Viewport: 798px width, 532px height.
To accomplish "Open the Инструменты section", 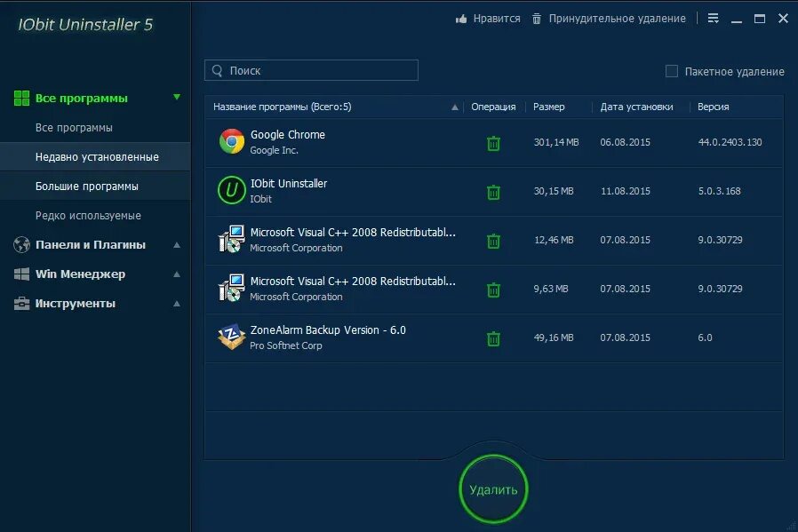I will tap(76, 304).
